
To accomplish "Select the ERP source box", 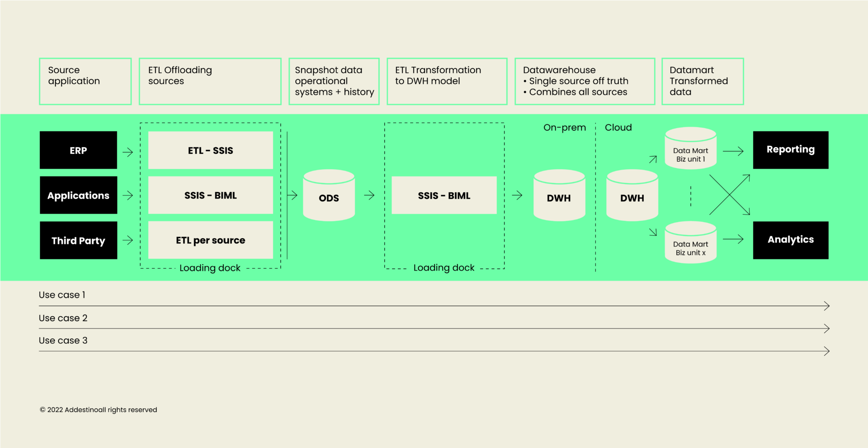I will click(78, 150).
